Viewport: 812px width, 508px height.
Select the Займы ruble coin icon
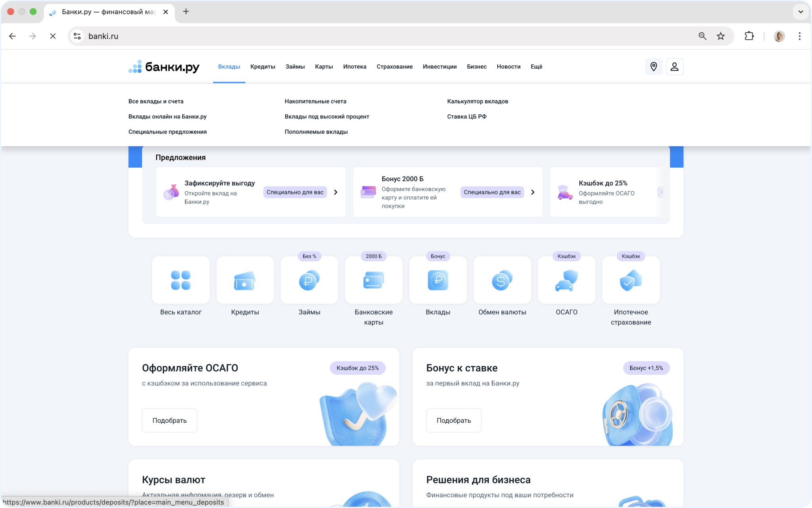point(309,280)
